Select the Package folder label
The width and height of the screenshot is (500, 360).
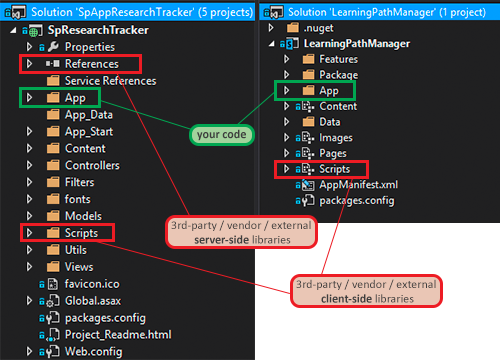pos(339,75)
